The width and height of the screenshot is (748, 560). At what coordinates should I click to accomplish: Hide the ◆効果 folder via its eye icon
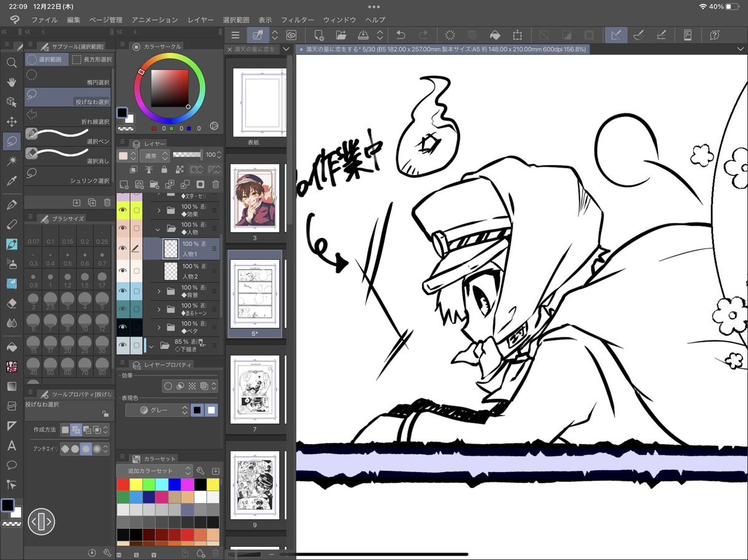pos(123,211)
